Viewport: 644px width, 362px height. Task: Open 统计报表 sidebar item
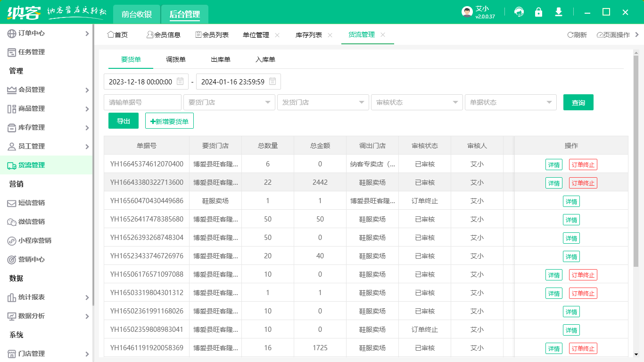tap(46, 297)
